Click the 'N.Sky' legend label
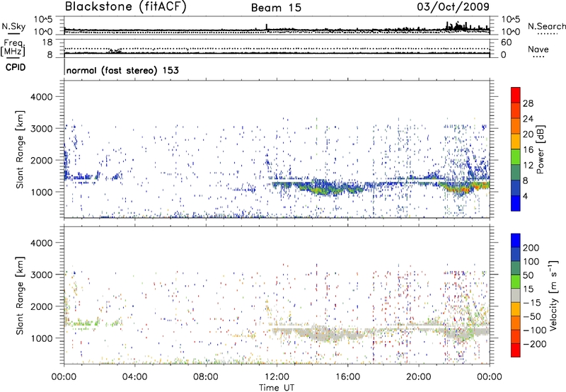Screen dimensions: 566x392 click(13, 26)
